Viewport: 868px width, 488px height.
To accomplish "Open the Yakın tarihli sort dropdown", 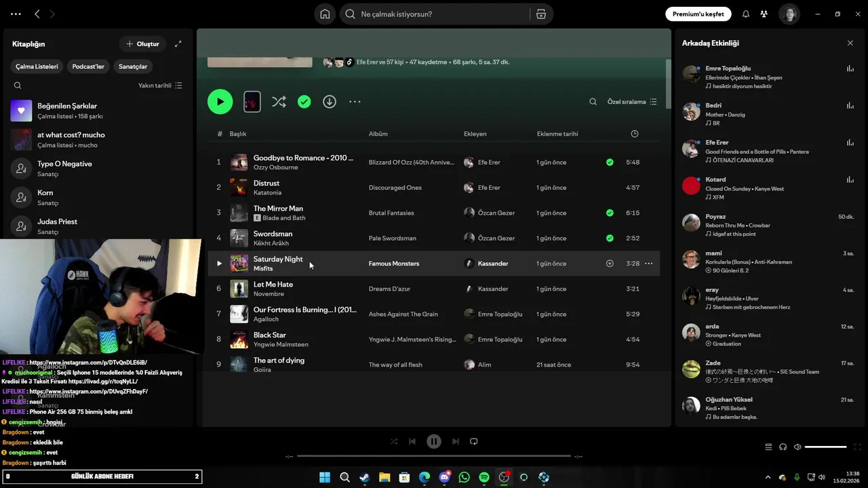I will (x=160, y=85).
